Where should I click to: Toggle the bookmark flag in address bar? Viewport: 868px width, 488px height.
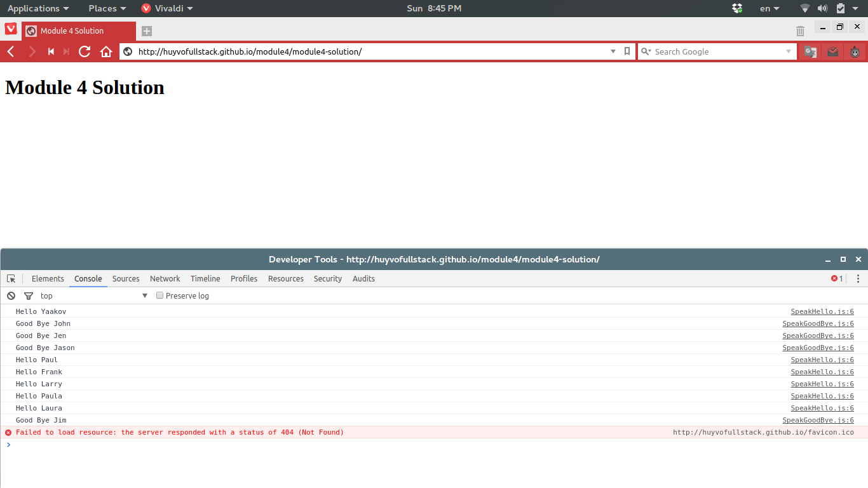[627, 51]
